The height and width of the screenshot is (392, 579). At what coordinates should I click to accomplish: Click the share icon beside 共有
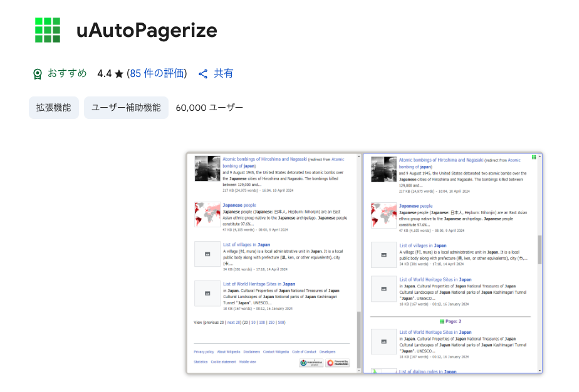tap(203, 74)
